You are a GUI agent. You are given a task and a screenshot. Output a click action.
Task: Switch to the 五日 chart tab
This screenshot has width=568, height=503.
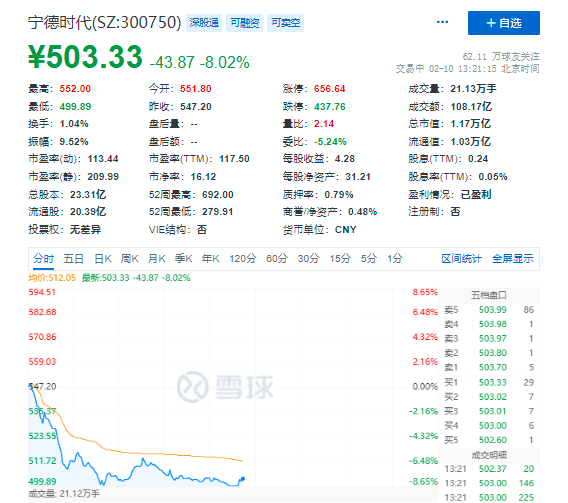tap(74, 259)
